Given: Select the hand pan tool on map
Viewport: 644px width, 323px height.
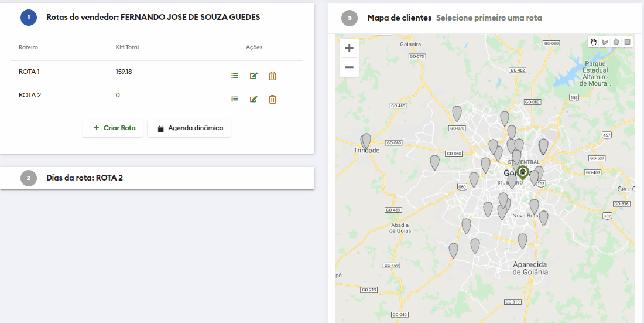Looking at the screenshot, I should (594, 42).
